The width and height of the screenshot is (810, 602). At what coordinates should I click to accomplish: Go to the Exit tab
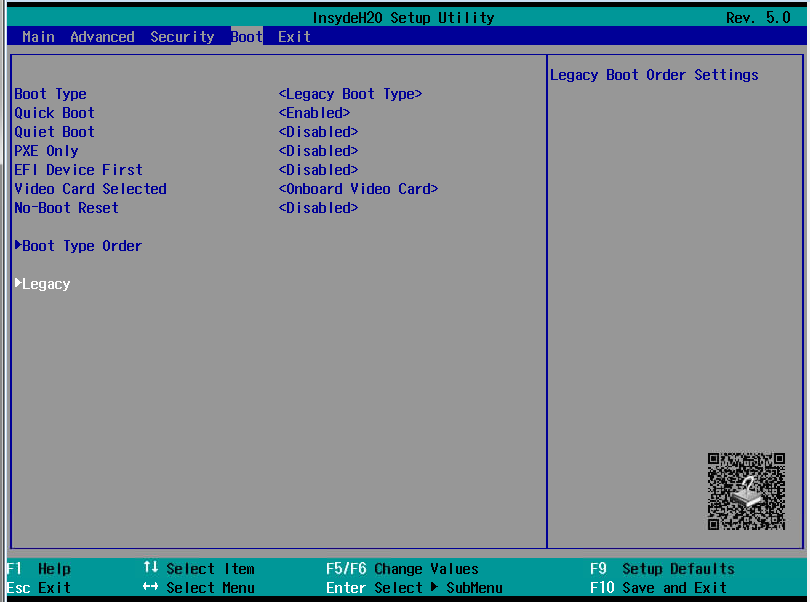294,37
